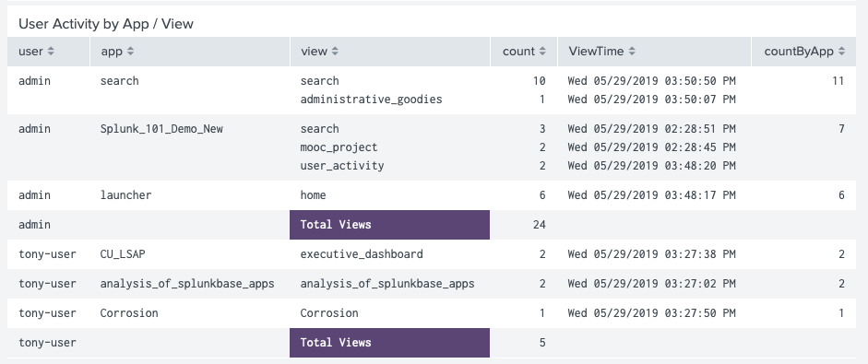Sort table by the user column icon

[x=51, y=52]
